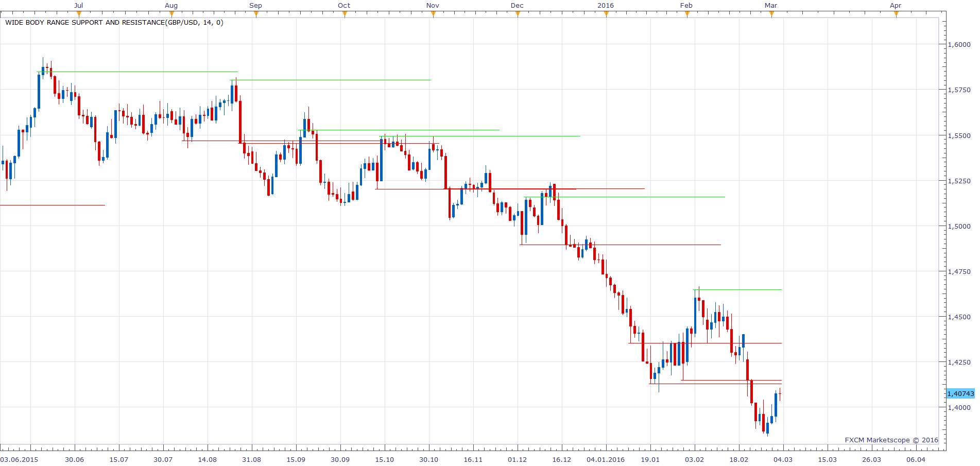Click the orange Nov month marker

point(433,14)
